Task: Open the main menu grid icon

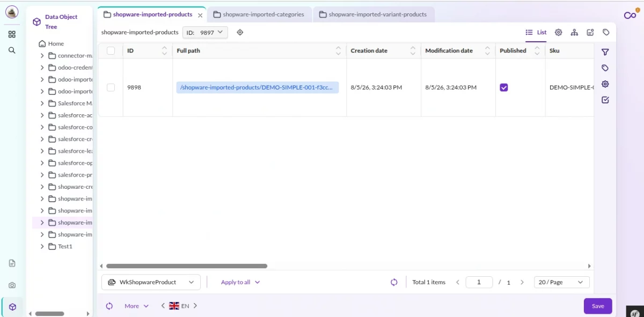Action: [x=12, y=34]
